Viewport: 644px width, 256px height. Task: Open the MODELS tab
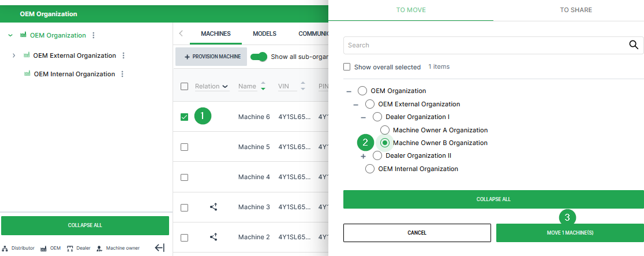[264, 34]
